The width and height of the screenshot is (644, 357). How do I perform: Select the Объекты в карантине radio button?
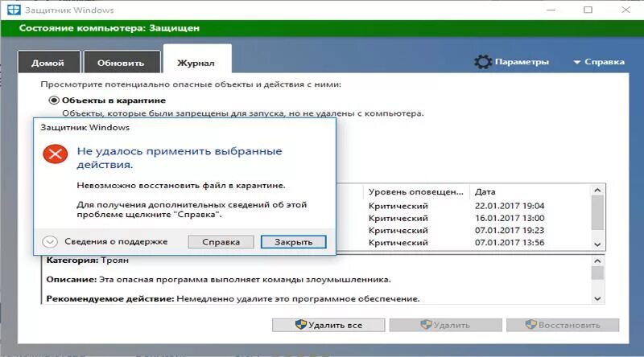coord(54,101)
